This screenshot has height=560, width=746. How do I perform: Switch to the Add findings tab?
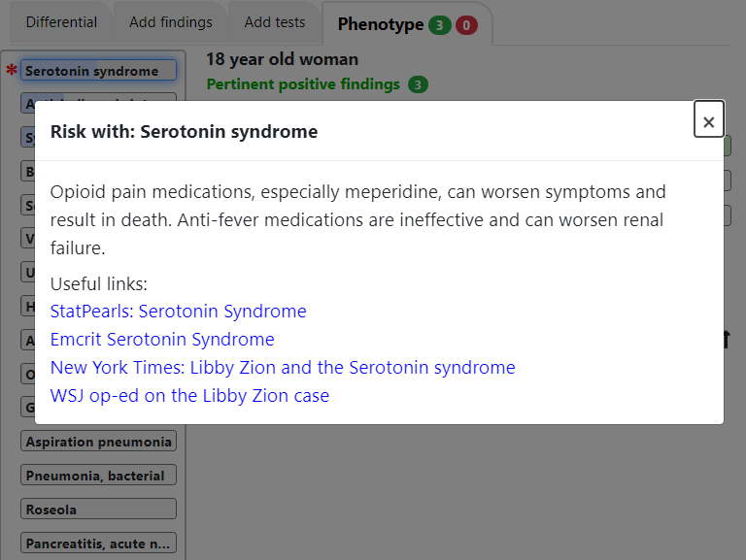click(171, 22)
